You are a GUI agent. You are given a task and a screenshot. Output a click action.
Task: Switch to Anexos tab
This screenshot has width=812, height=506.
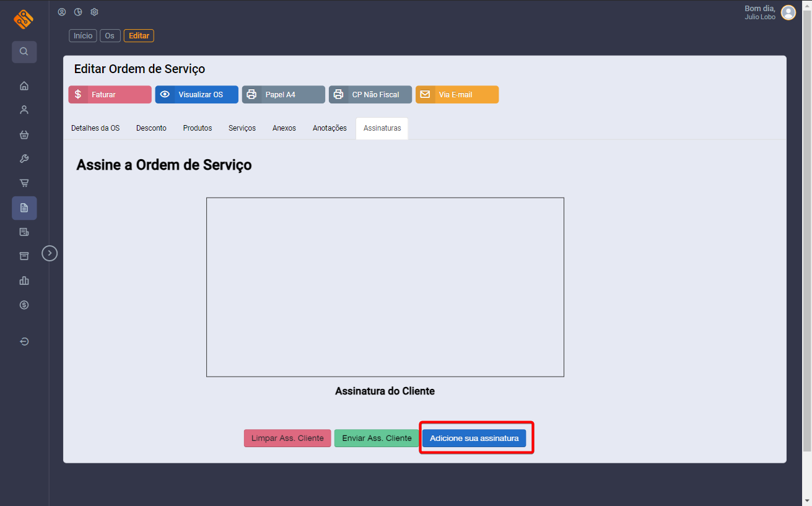pos(284,128)
